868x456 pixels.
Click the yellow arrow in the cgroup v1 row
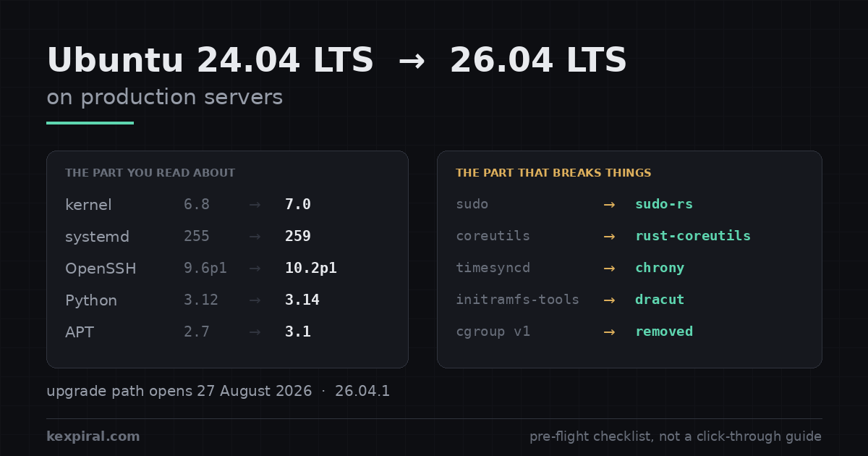click(x=609, y=332)
